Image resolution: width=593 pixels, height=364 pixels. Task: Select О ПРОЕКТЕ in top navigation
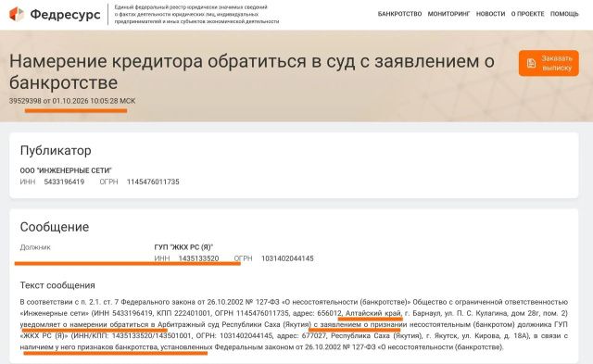pyautogui.click(x=527, y=14)
